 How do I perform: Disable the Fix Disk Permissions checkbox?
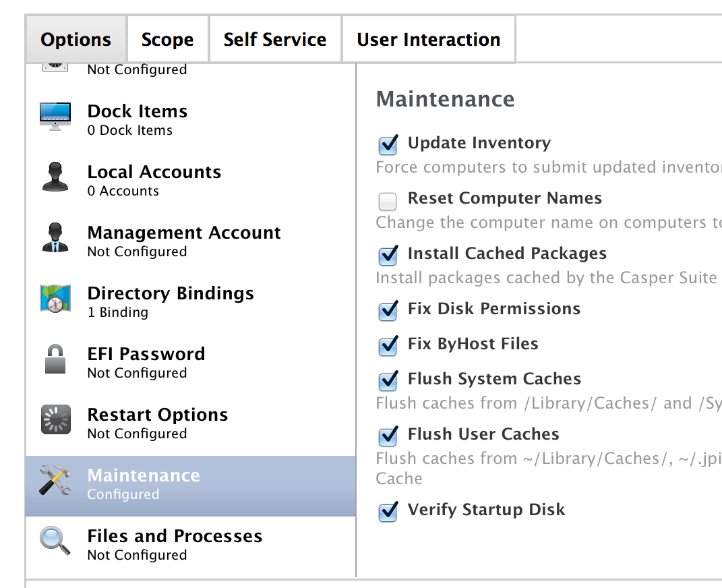click(x=388, y=310)
